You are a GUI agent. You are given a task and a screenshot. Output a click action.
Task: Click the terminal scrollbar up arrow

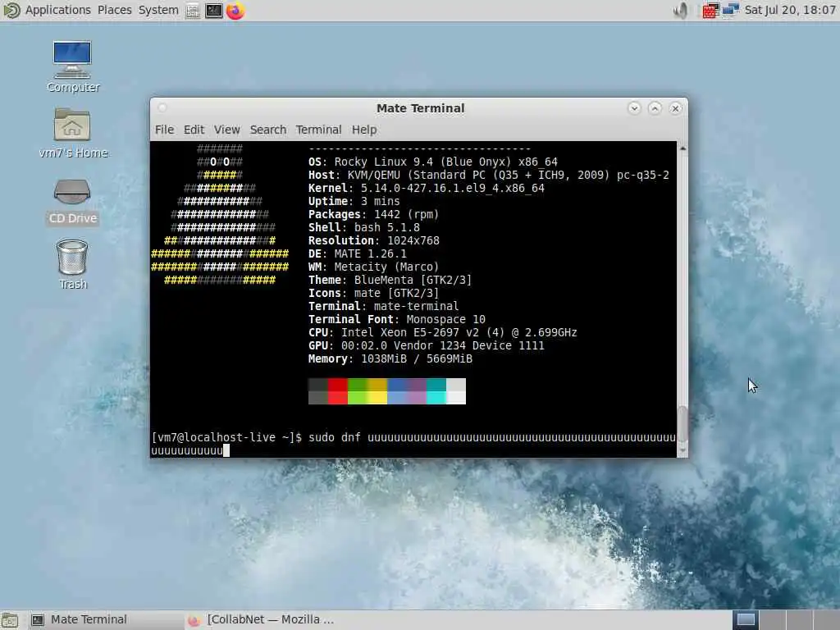pos(682,148)
